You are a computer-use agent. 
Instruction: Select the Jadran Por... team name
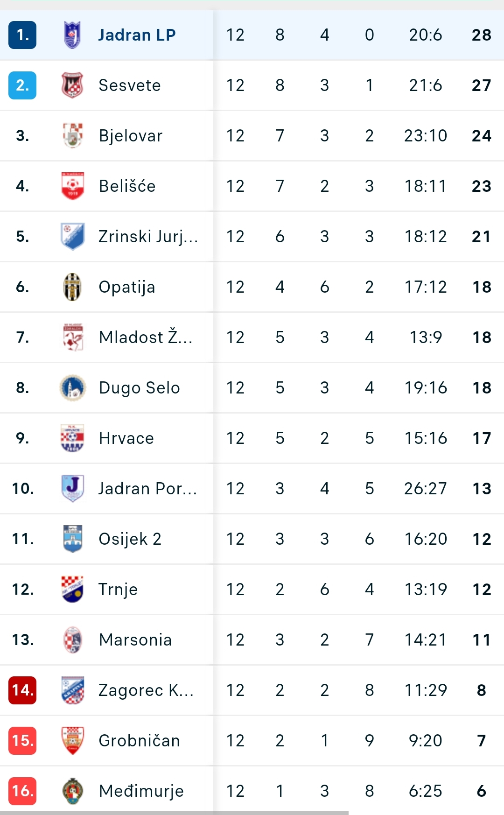(x=148, y=489)
